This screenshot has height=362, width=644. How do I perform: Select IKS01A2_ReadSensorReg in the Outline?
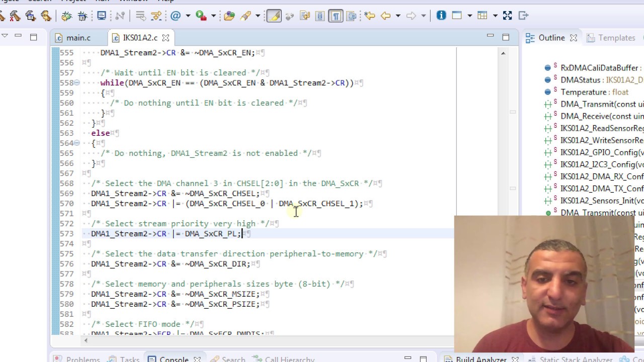click(594, 128)
